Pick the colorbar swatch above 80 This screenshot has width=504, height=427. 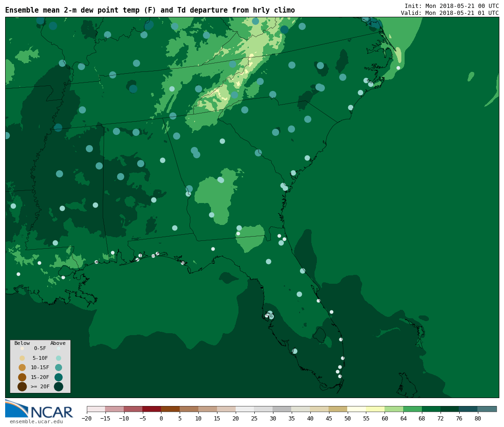click(487, 409)
